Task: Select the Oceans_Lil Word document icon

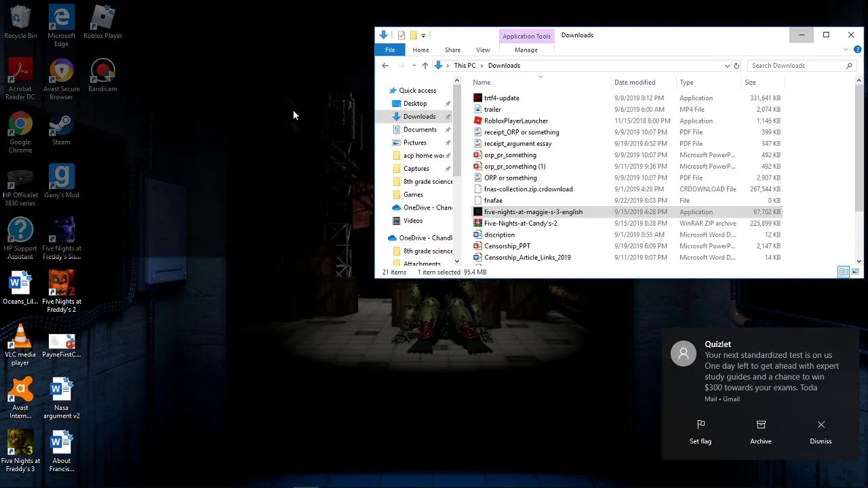Action: click(x=20, y=288)
